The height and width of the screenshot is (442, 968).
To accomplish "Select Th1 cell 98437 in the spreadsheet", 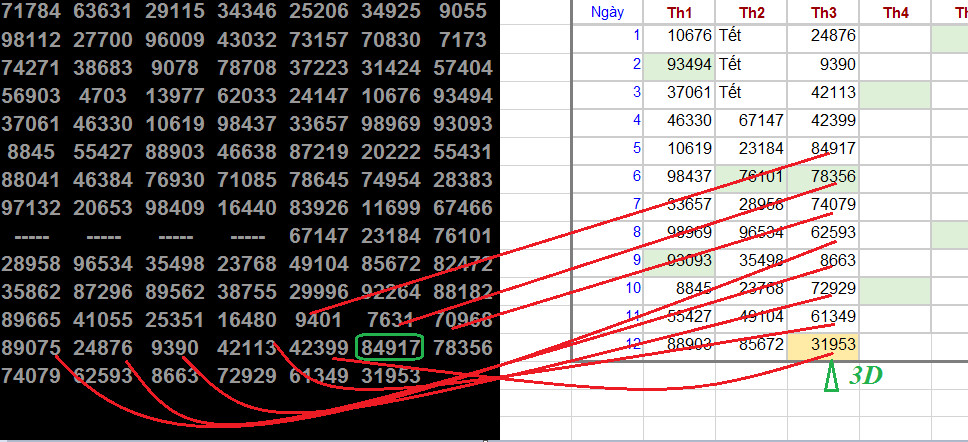I will click(x=679, y=177).
